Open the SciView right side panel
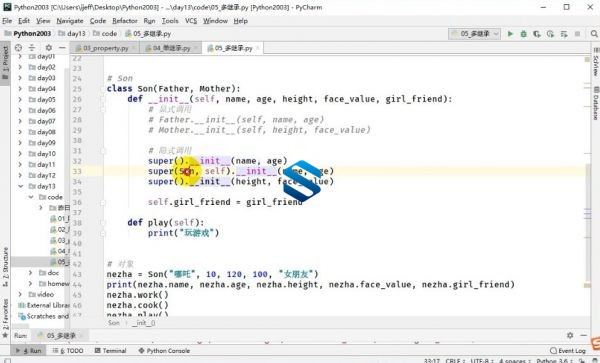This screenshot has width=600, height=363. click(595, 61)
